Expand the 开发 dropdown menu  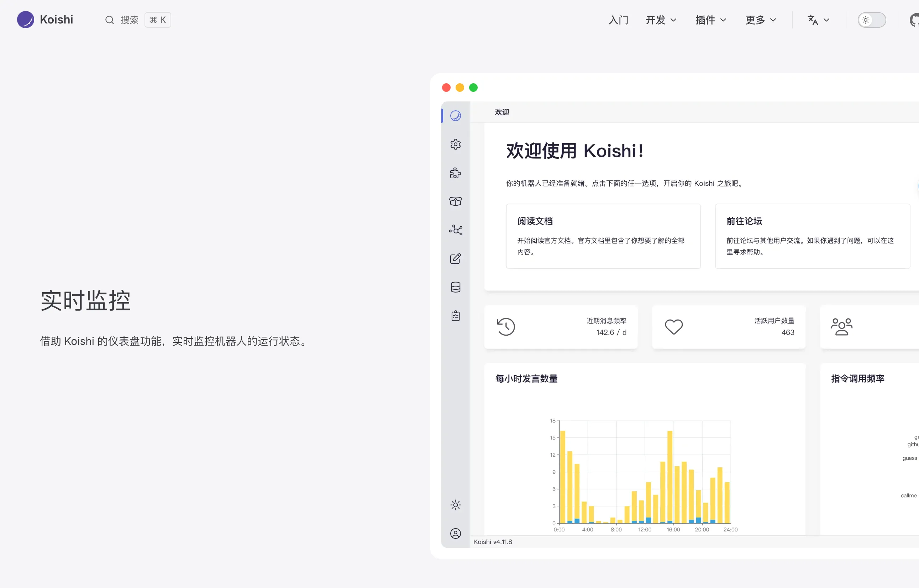(x=661, y=20)
